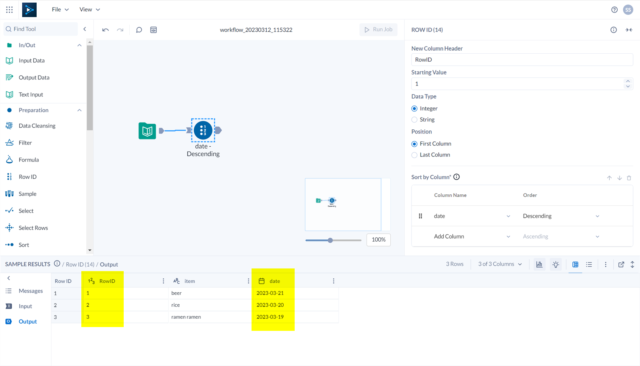Collapse the In/Out tool category
Screen dimensions: 640x366
[79, 45]
